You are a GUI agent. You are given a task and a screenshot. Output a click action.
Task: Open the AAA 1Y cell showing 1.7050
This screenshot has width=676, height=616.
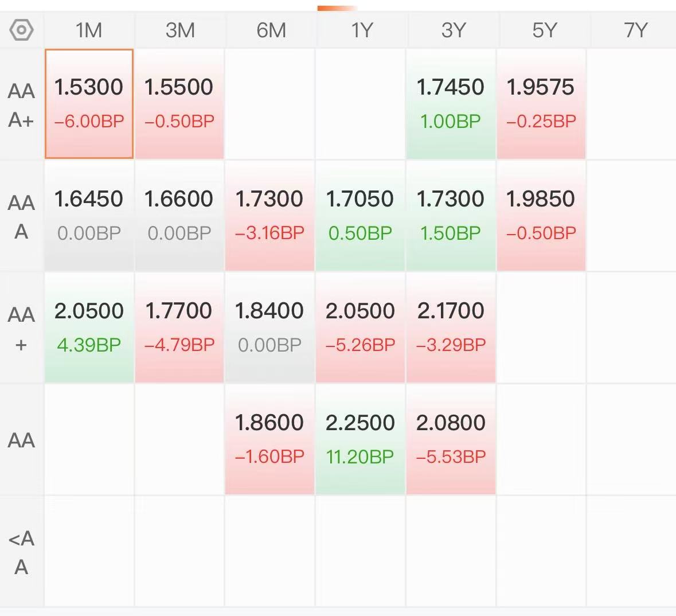pyautogui.click(x=361, y=215)
